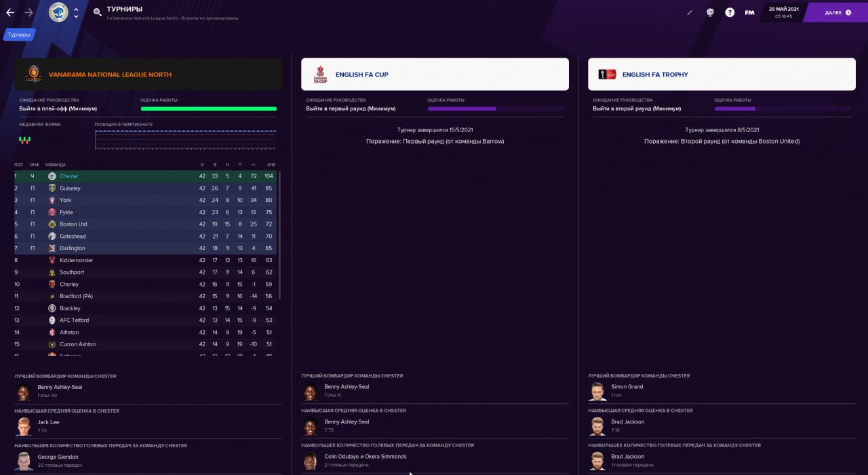This screenshot has height=475, width=868.
Task: Click the AFC Telford crest icon
Action: pyautogui.click(x=52, y=321)
